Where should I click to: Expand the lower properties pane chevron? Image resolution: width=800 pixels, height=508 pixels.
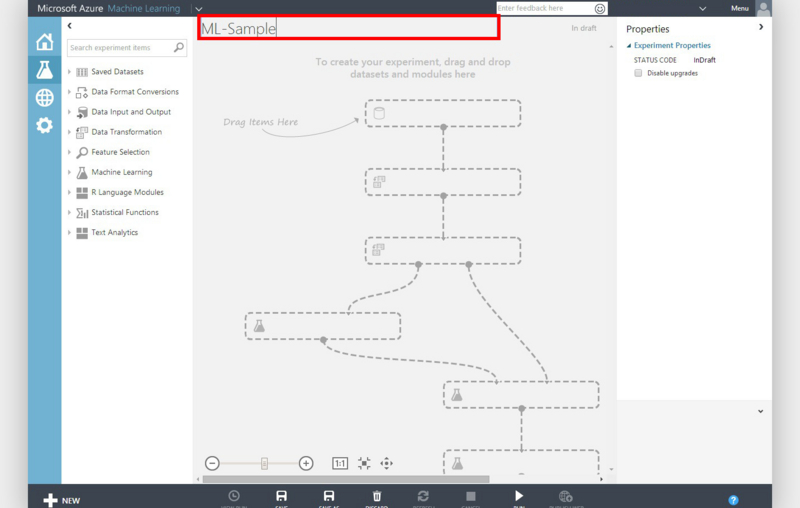point(760,411)
